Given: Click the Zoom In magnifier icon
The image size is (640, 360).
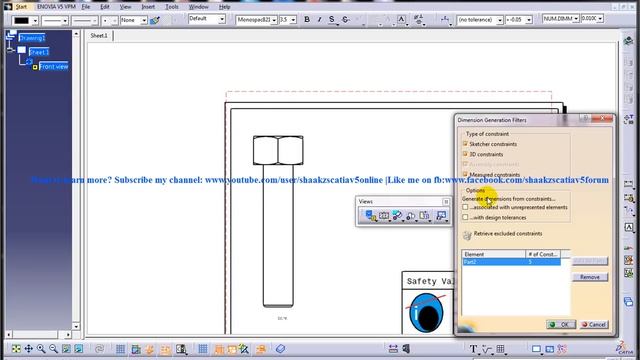Looking at the screenshot, I should [41, 349].
